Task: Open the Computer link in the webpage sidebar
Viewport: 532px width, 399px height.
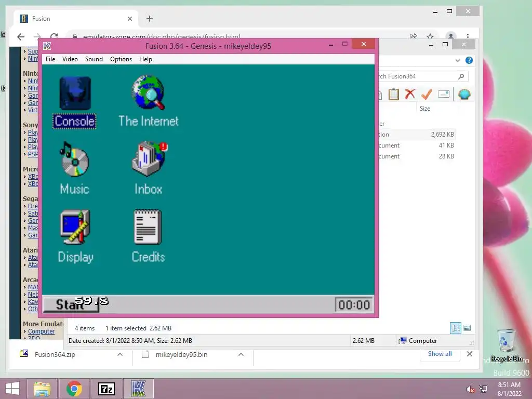Action: point(41,331)
